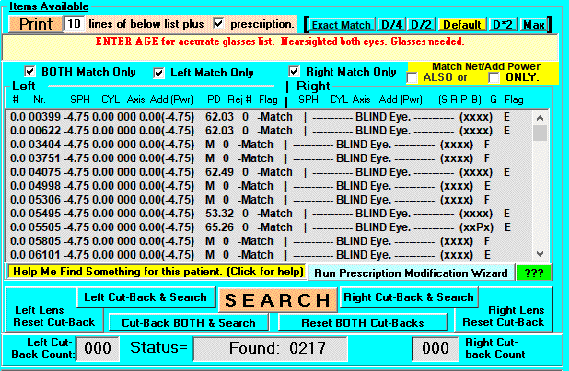The width and height of the screenshot is (569, 371).
Task: Click Right Cut-Back & Search
Action: point(409,297)
